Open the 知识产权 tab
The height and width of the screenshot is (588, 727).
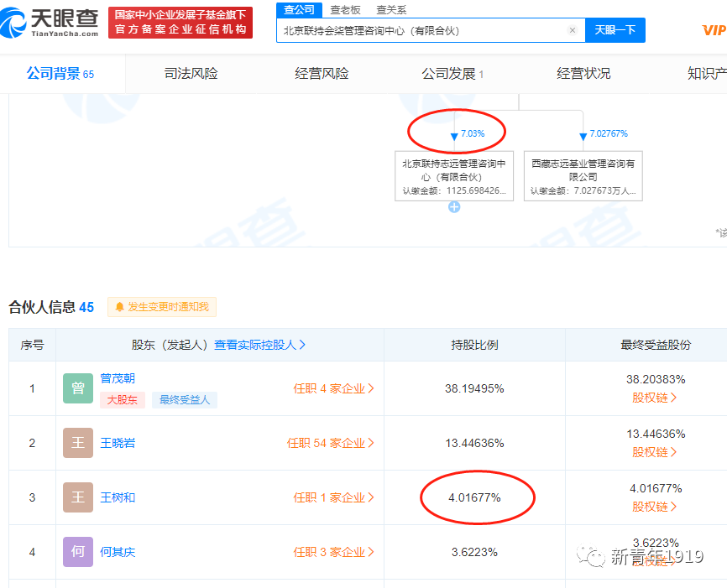click(707, 74)
